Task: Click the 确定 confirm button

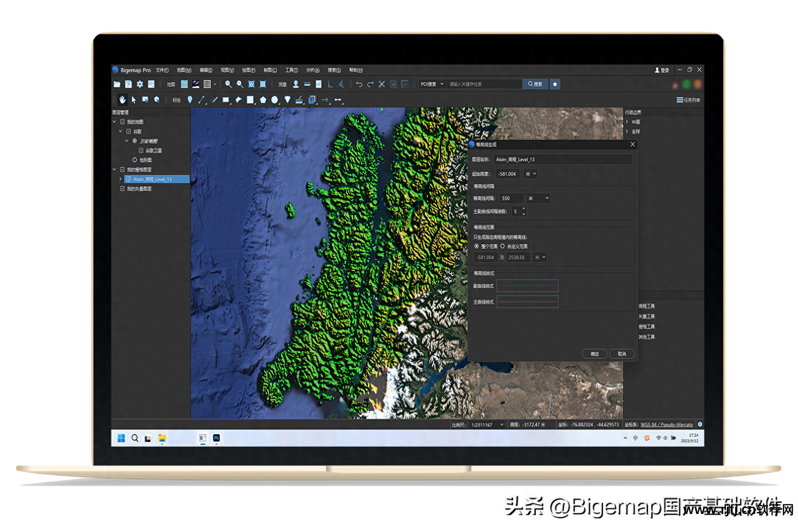Action: (x=595, y=354)
